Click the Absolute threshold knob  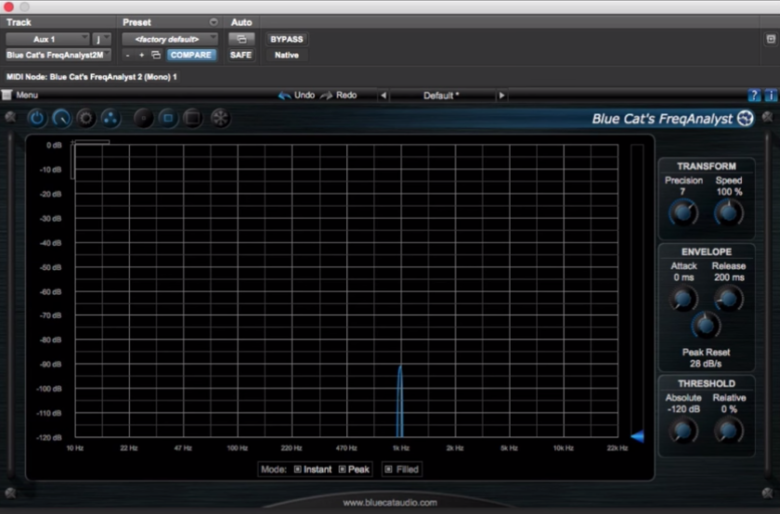[x=683, y=431]
